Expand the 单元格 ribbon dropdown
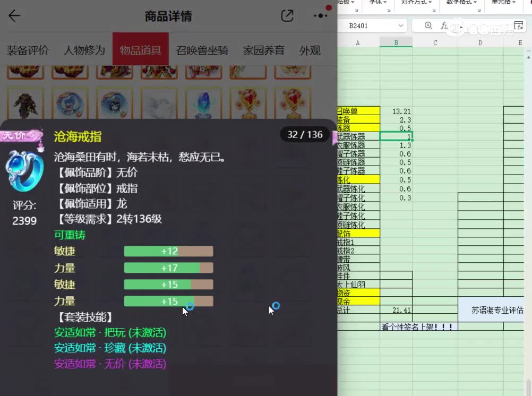 coord(503,2)
